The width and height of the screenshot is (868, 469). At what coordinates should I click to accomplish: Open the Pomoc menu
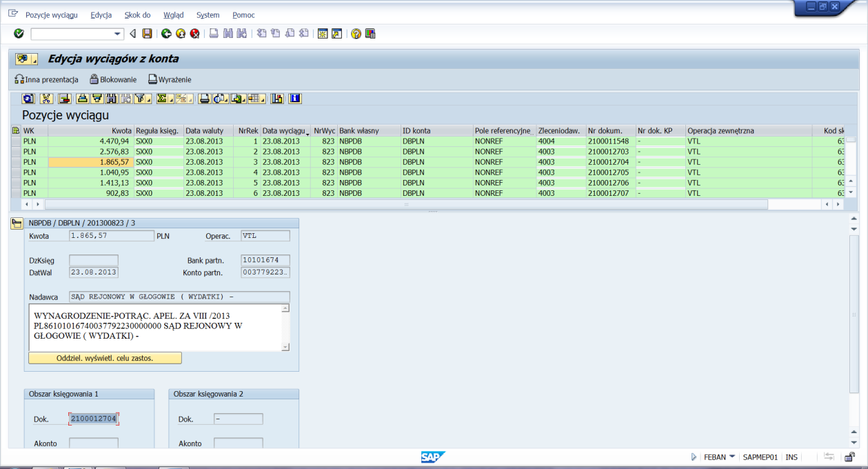[x=243, y=14]
